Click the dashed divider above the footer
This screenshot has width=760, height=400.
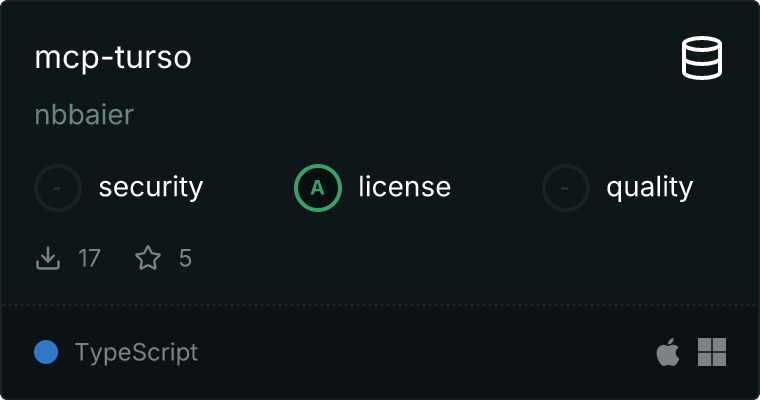tap(380, 304)
